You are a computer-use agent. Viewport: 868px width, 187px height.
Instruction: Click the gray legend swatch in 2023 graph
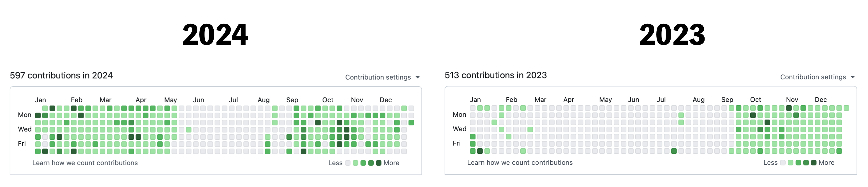click(782, 163)
